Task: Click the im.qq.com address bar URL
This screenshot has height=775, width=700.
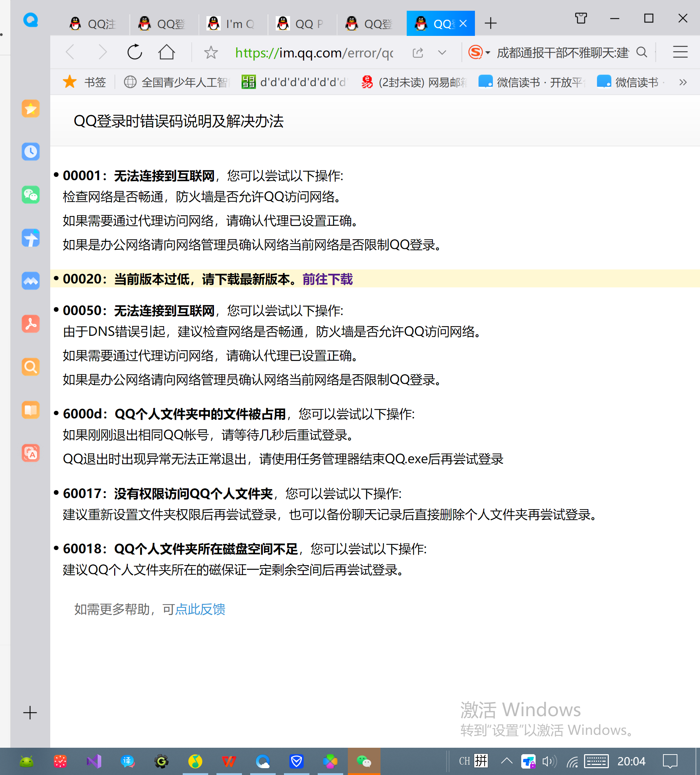Action: click(x=314, y=53)
